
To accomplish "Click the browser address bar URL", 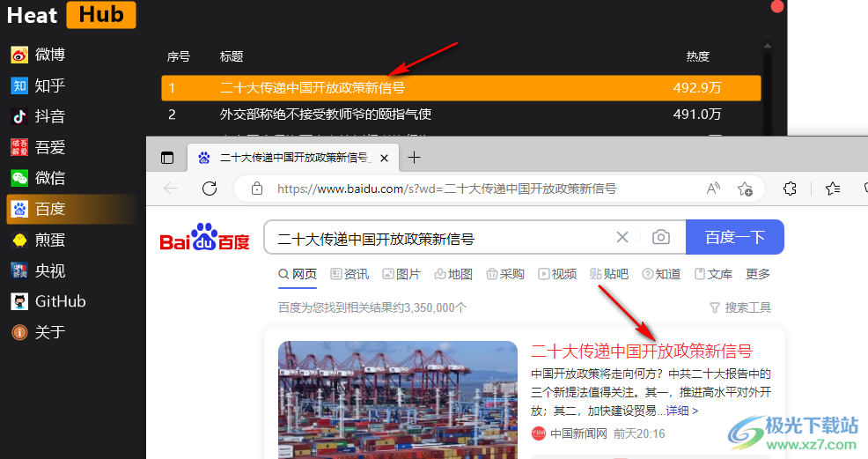I will click(446, 189).
